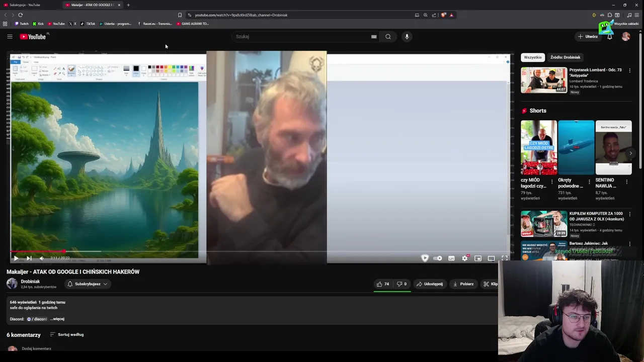The image size is (644, 362).
Task: Open the notifications bell in YouTube header
Action: 610,36
